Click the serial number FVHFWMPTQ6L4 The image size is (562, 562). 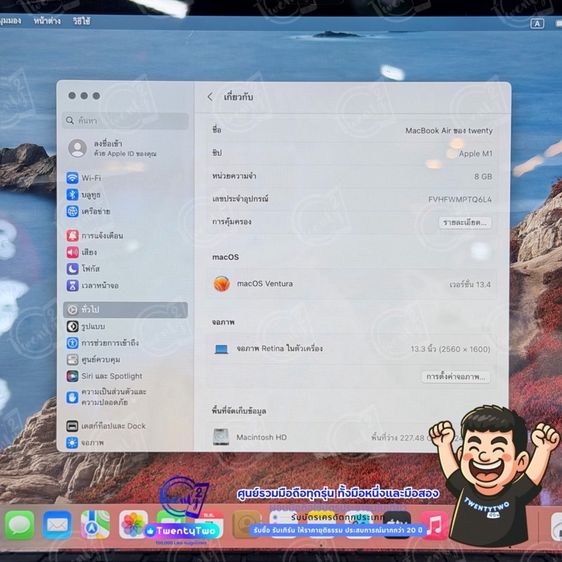pyautogui.click(x=460, y=199)
